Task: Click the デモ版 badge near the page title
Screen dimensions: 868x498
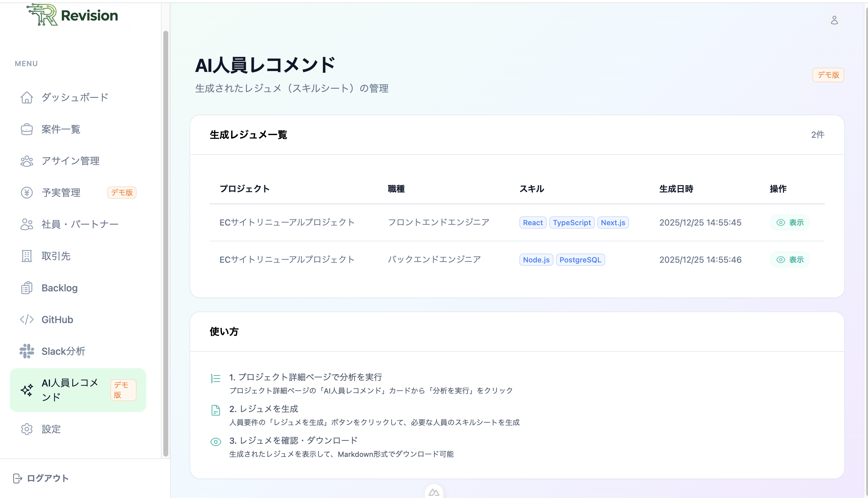Action: (828, 75)
